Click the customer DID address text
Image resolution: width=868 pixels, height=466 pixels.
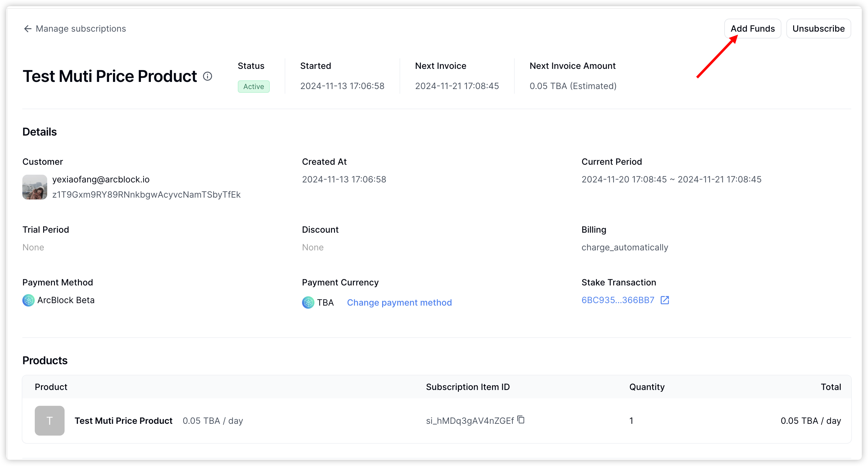click(x=146, y=195)
